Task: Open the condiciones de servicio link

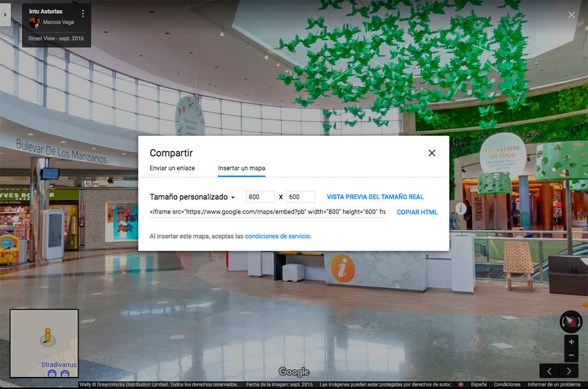Action: tap(278, 236)
